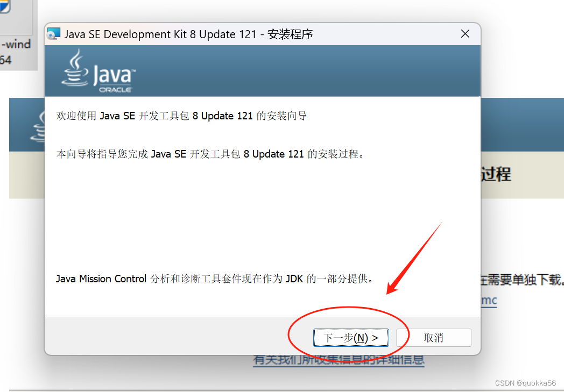The height and width of the screenshot is (392, 564).
Task: Click the 下一步(N) > button
Action: [x=351, y=338]
